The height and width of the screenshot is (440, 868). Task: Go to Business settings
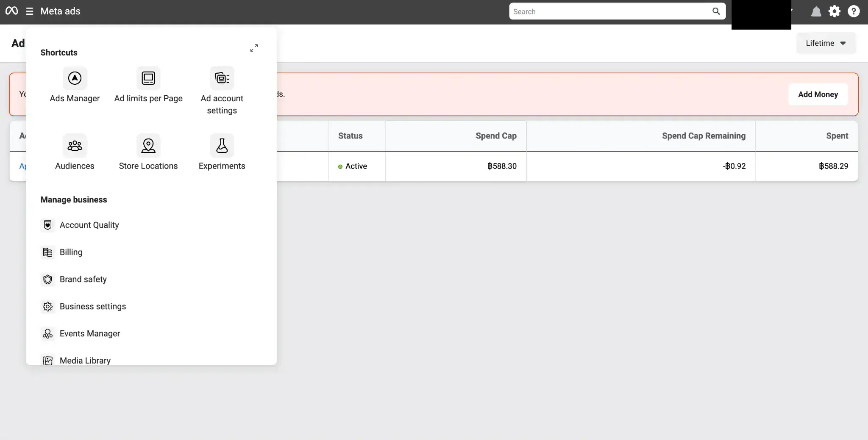click(92, 306)
